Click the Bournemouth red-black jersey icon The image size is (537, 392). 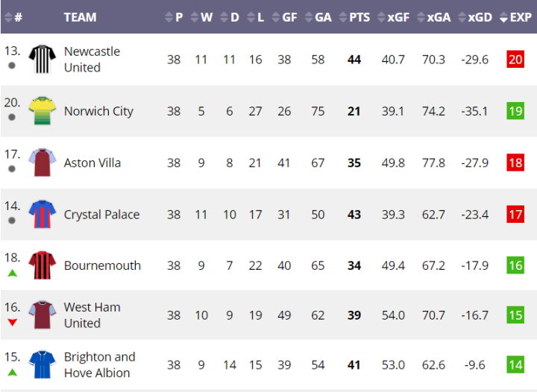(x=42, y=265)
